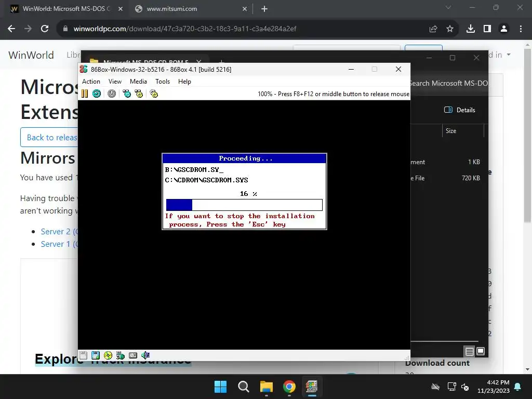
Task: Click the CD-ROM drive status icon
Action: (108, 355)
